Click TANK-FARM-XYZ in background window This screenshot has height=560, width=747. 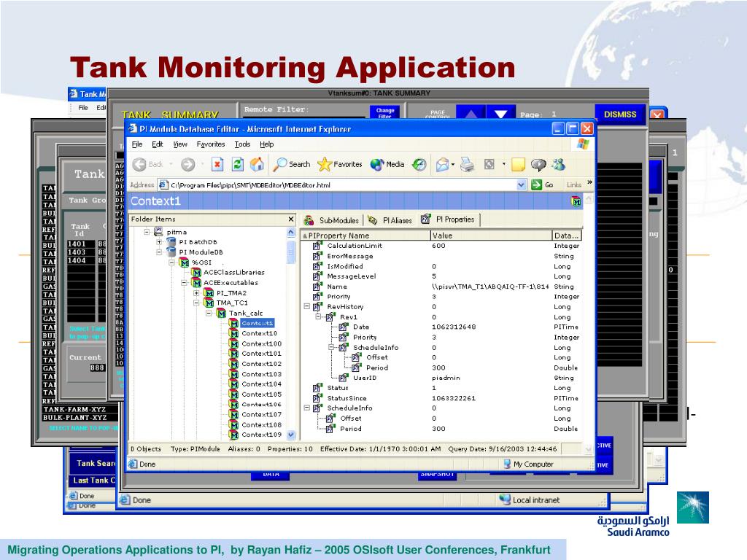(x=75, y=409)
